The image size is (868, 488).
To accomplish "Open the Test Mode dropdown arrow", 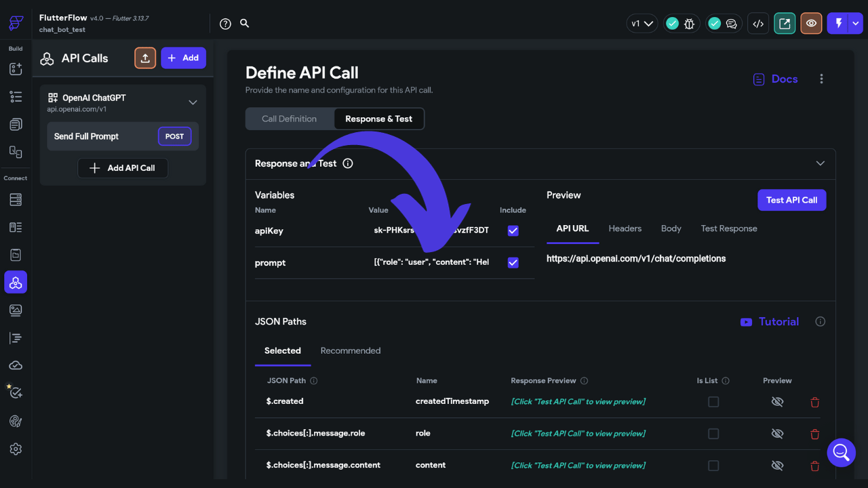I will pos(856,24).
